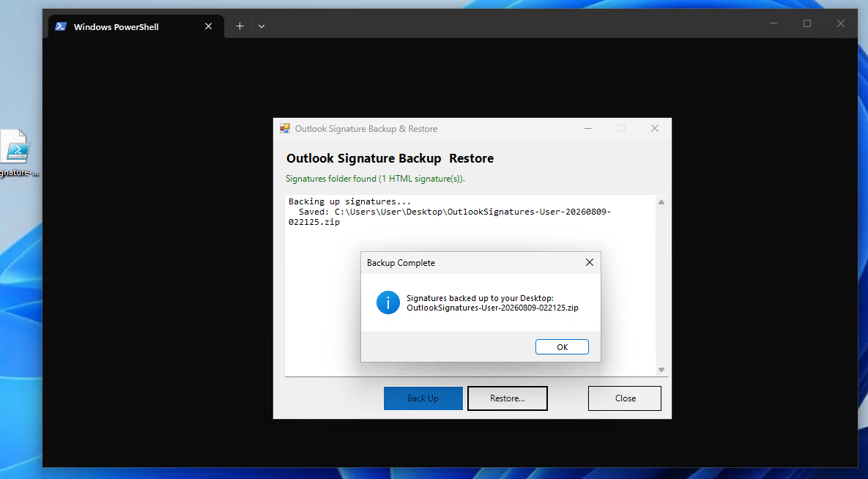
Task: Click the log scrollbar down arrow
Action: point(661,370)
